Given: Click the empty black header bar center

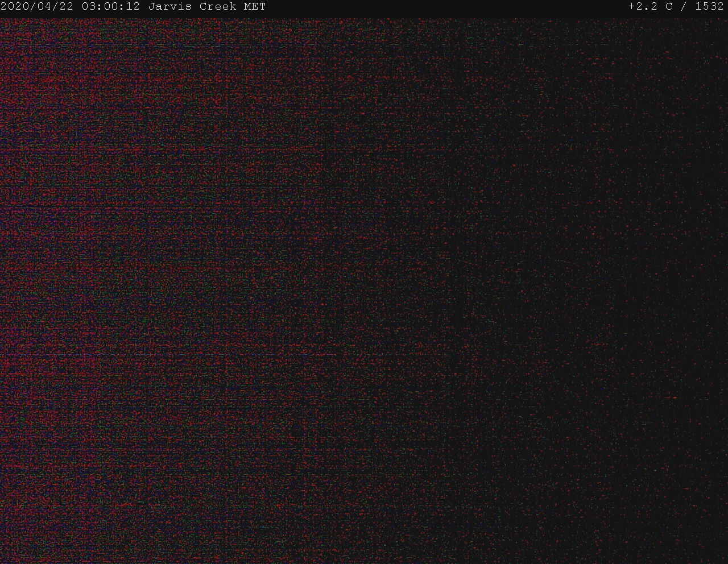Looking at the screenshot, I should click(x=444, y=7).
